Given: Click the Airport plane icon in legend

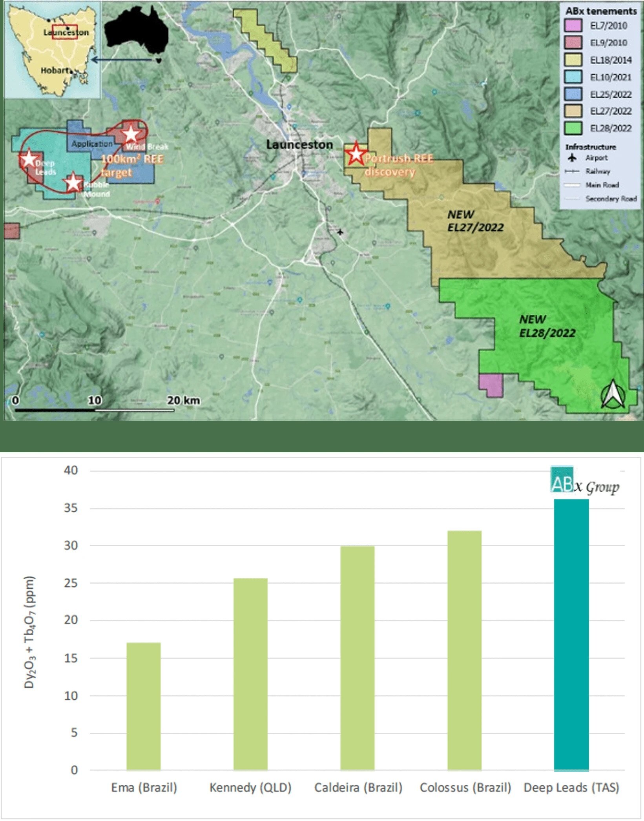Looking at the screenshot, I should [x=572, y=158].
